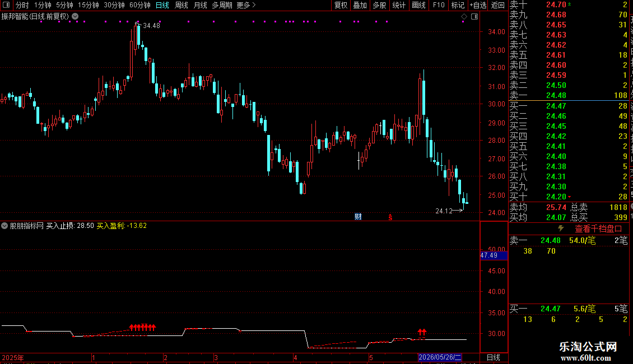Click the 卖均 25.74 value
Image resolution: width=633 pixels, height=364 pixels.
(556, 207)
